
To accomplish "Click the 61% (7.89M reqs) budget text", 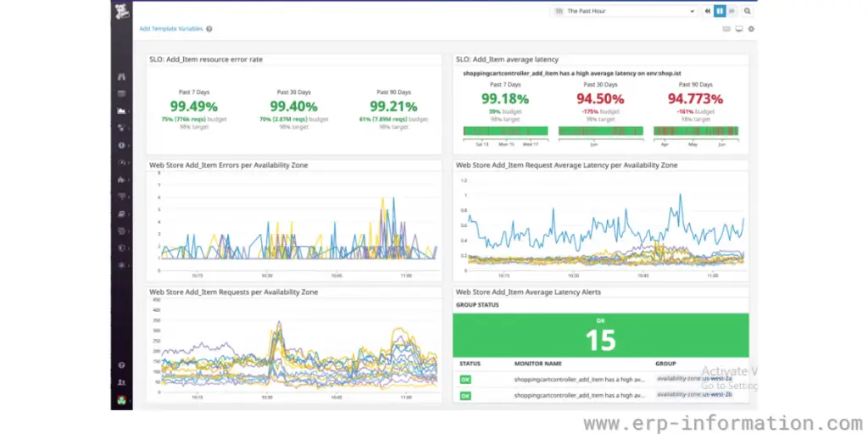I will coord(393,119).
